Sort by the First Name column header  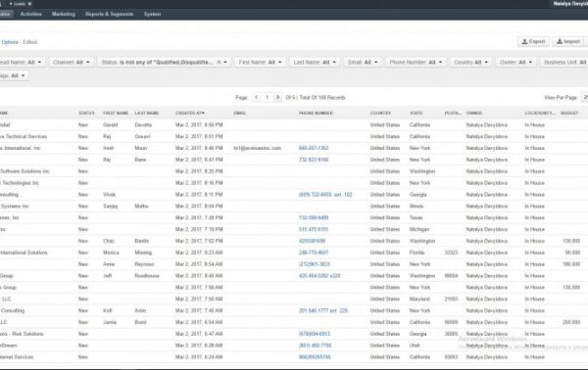coord(116,114)
